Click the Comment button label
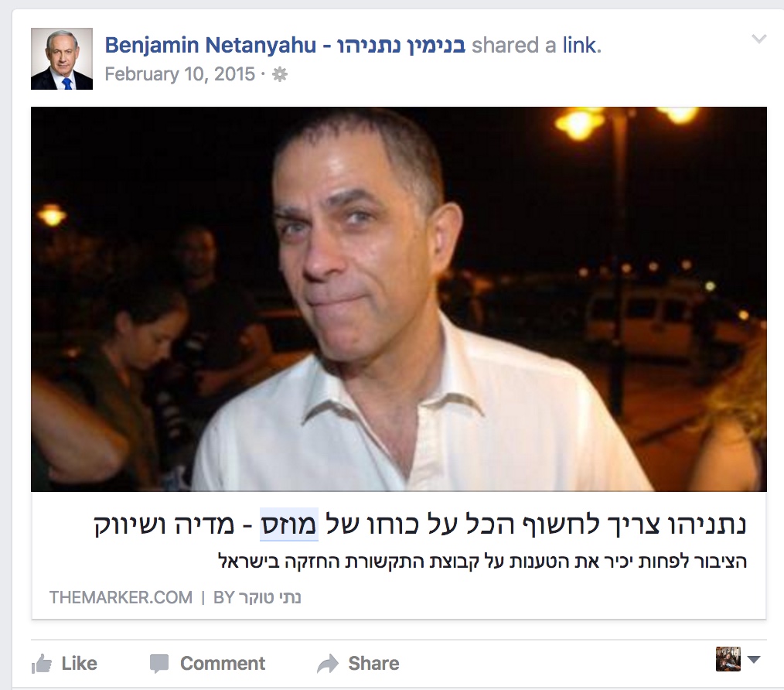784x690 pixels. tap(223, 664)
